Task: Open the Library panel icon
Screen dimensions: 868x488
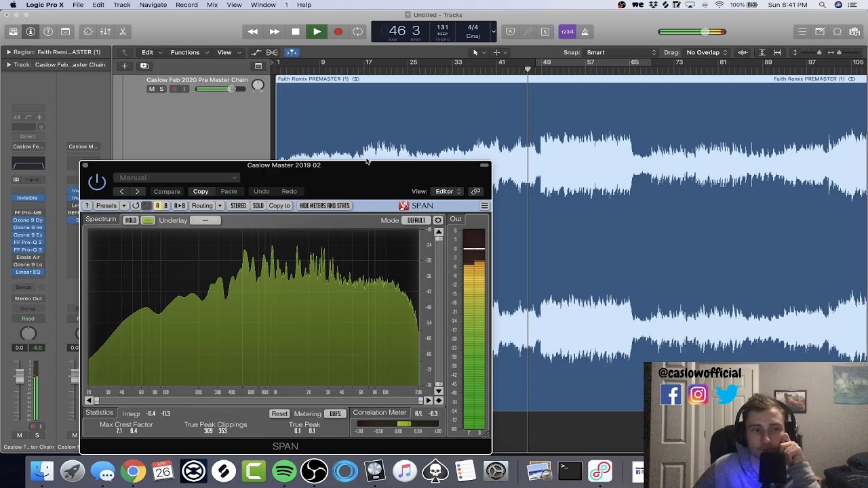Action: (13, 31)
